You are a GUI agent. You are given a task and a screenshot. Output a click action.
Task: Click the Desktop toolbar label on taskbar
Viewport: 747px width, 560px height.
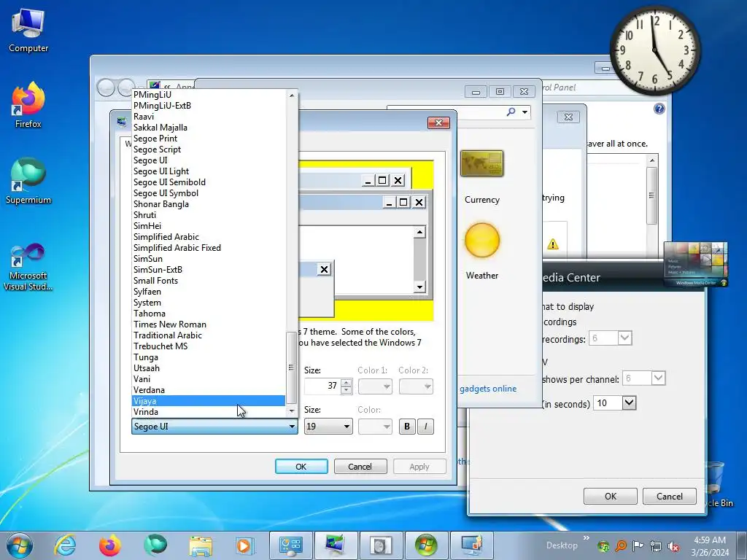(x=562, y=545)
